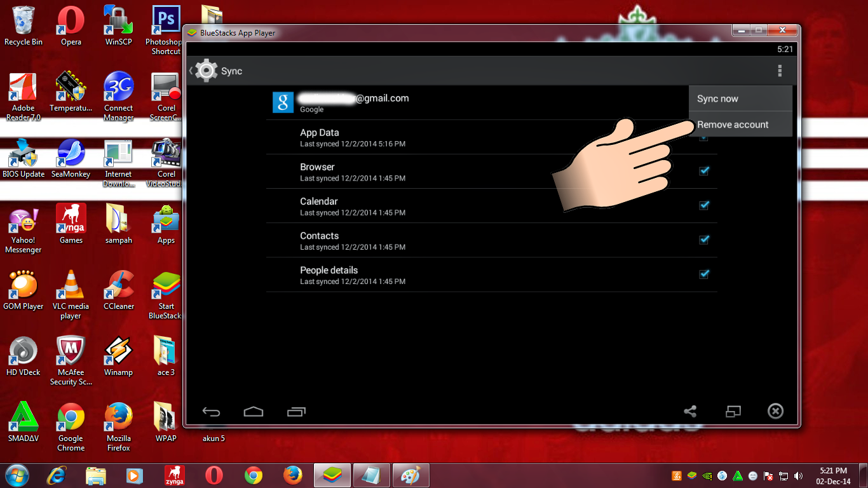This screenshot has width=868, height=488.
Task: Uncheck the Contacts sync checkbox
Action: point(703,240)
